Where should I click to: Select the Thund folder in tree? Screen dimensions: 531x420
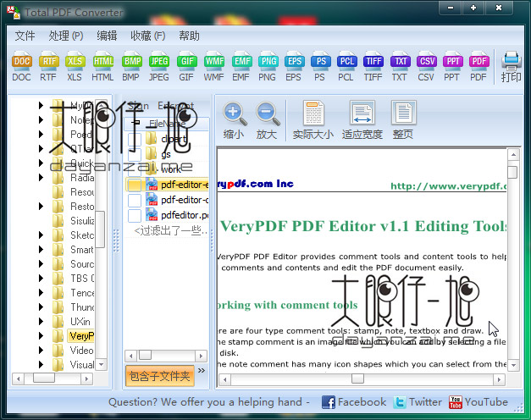point(82,307)
